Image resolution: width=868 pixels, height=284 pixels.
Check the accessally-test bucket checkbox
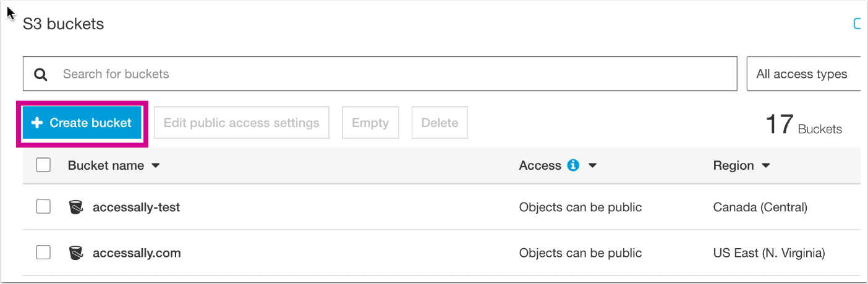pyautogui.click(x=43, y=207)
